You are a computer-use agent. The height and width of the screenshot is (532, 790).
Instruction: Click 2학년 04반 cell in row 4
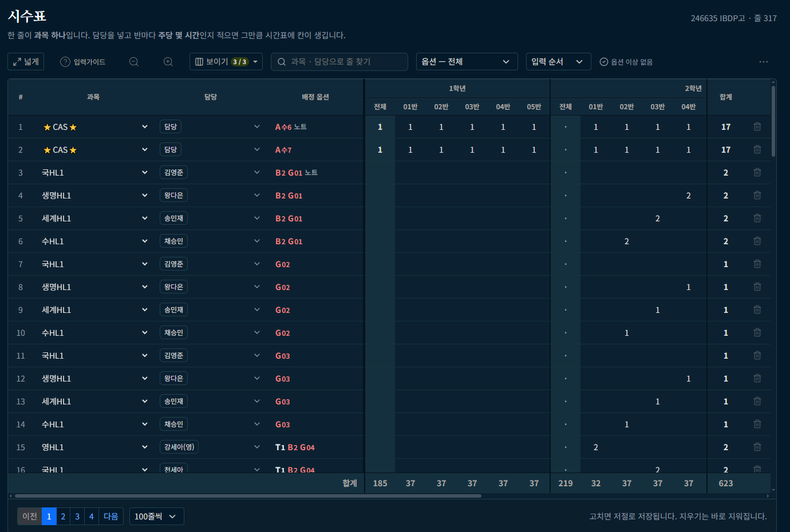coord(689,196)
